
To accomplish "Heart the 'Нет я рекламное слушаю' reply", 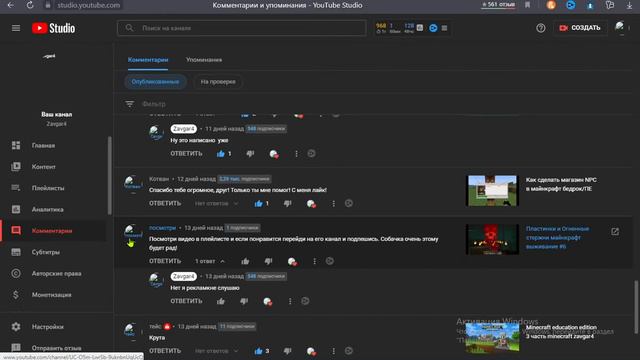I will (x=267, y=301).
